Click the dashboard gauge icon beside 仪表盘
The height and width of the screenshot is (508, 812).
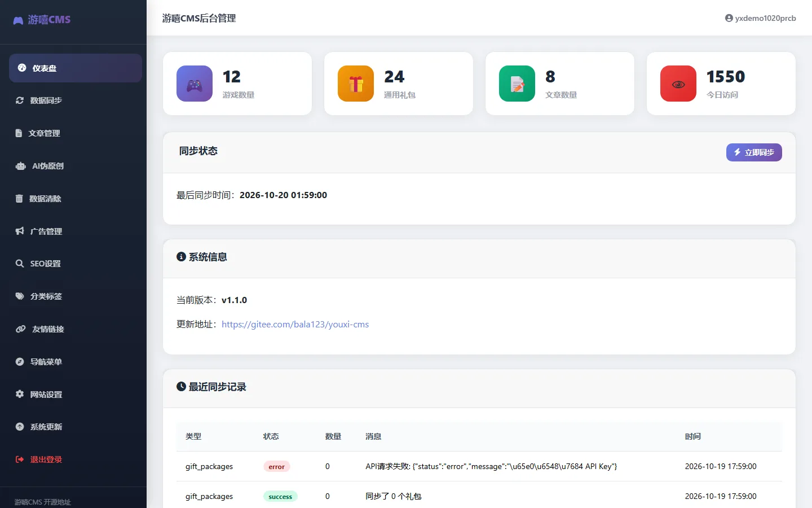click(22, 68)
